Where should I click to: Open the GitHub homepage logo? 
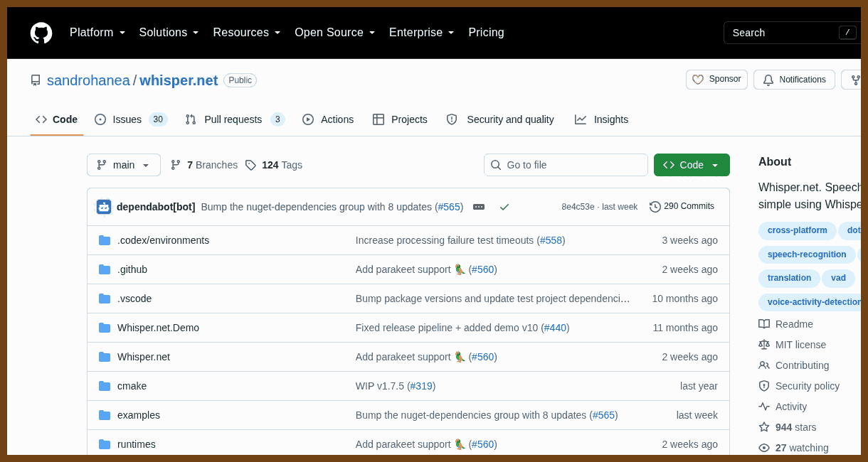tap(41, 33)
